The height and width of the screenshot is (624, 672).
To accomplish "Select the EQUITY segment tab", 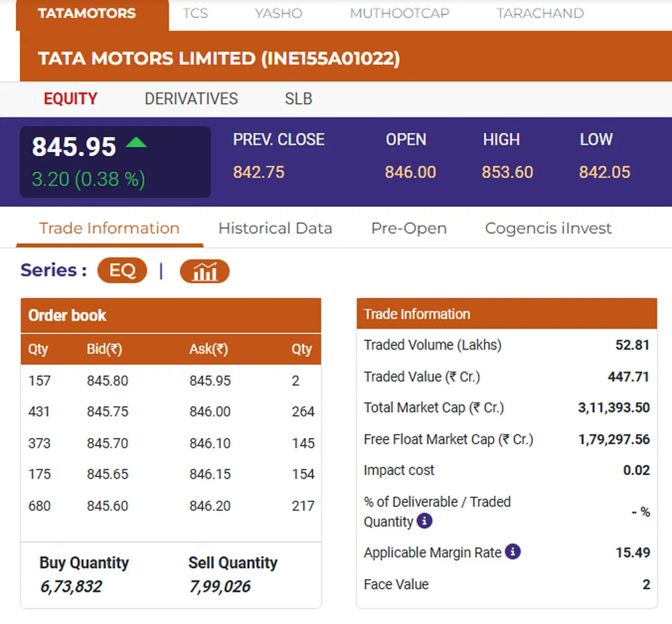I will coord(71,99).
